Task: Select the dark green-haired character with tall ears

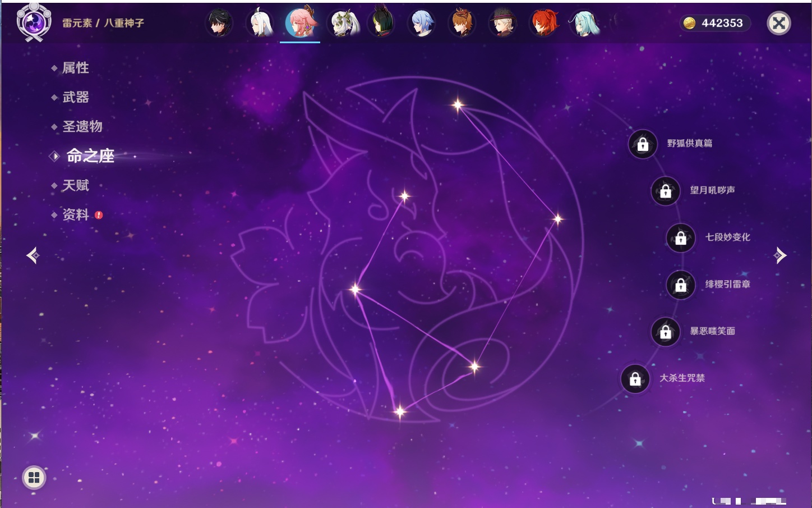Action: [x=382, y=22]
